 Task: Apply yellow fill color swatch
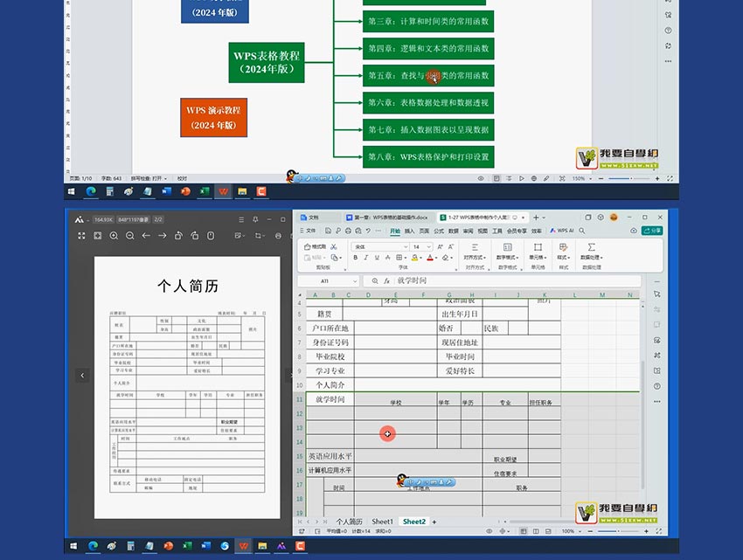click(415, 257)
